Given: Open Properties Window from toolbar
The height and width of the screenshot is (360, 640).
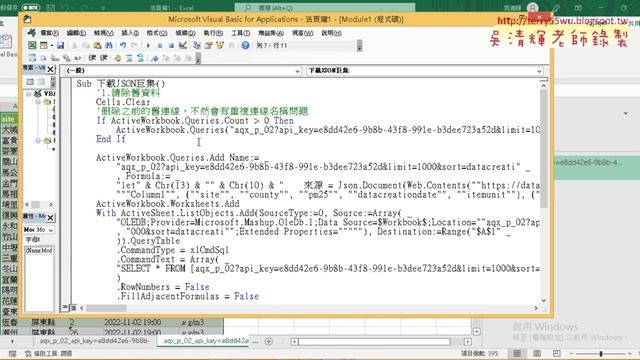Looking at the screenshot, I should (208, 45).
